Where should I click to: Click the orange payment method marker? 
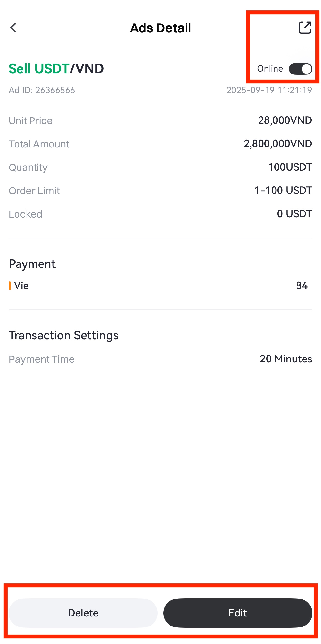click(x=10, y=285)
